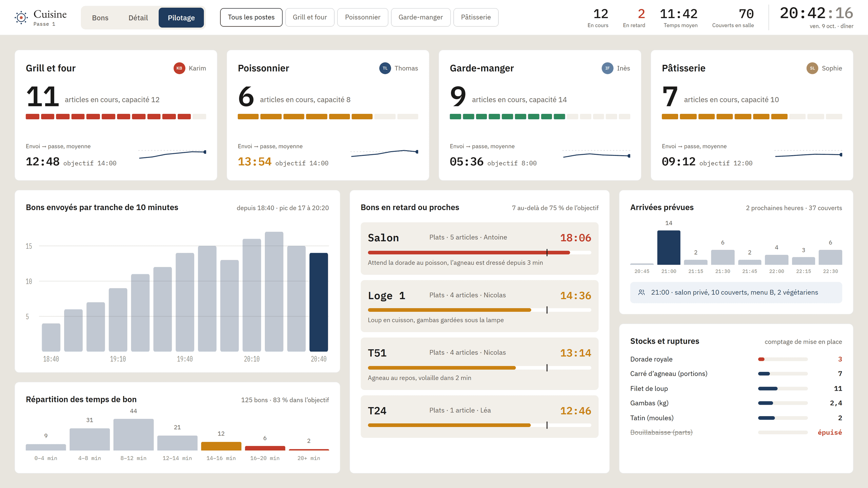Open the T51 ticket card
Image resolution: width=868 pixels, height=488 pixels.
pos(479,364)
